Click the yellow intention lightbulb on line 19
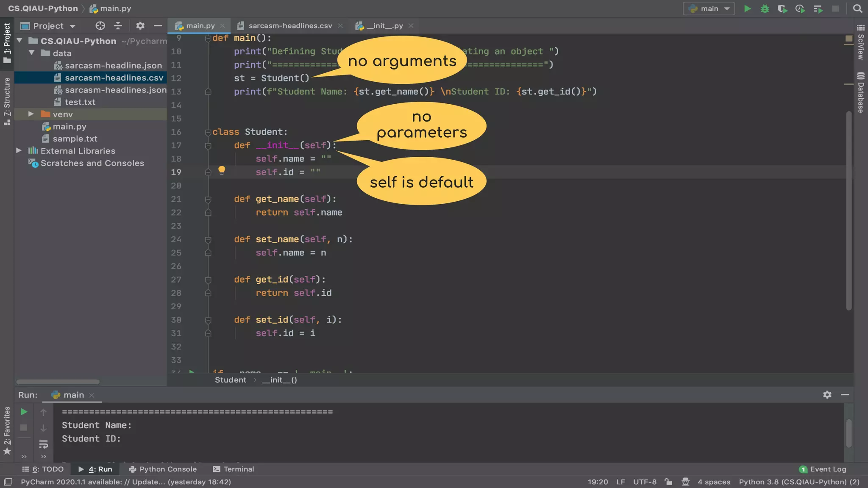 222,170
